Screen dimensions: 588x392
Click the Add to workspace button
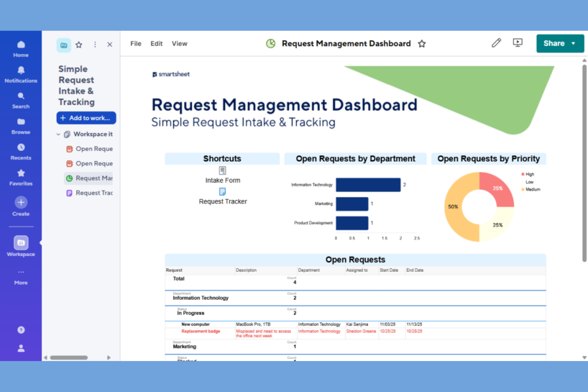[86, 118]
